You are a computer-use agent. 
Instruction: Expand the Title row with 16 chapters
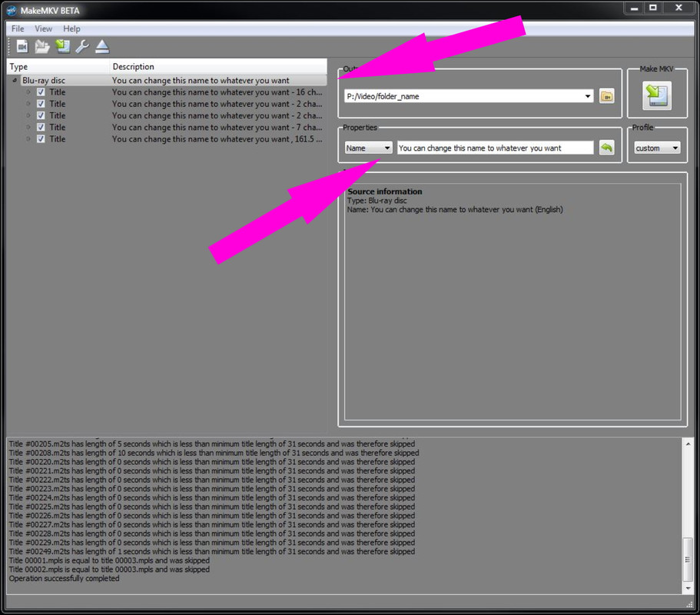point(28,92)
